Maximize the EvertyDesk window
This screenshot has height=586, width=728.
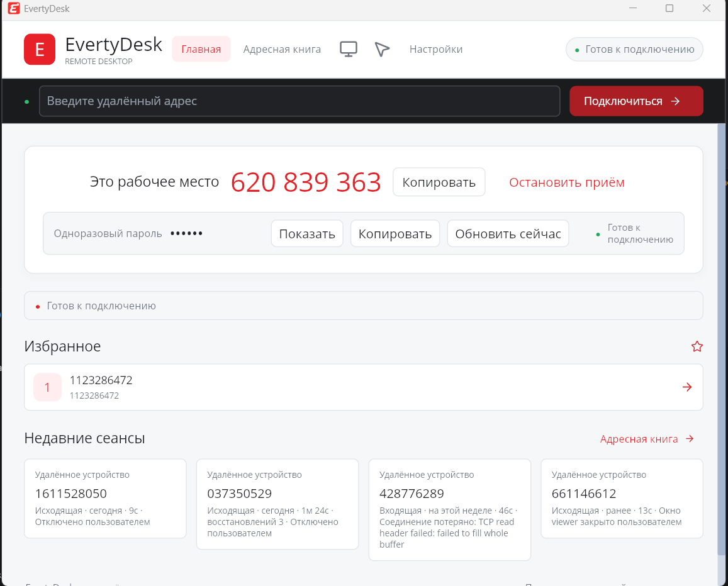tap(669, 8)
